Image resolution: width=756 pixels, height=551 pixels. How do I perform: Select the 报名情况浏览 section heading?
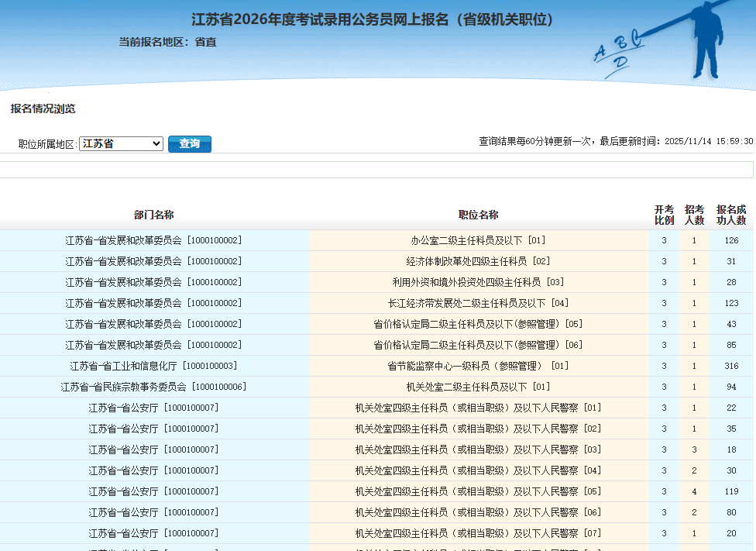pos(43,108)
